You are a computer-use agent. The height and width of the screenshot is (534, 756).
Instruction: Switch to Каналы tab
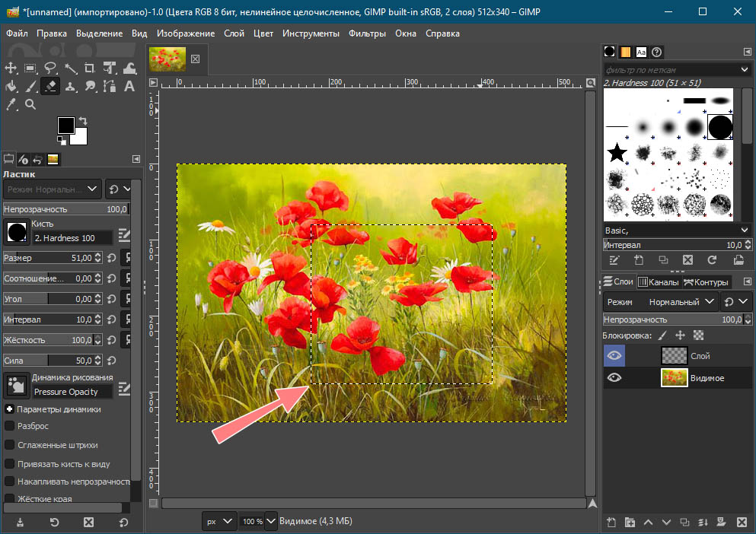(658, 282)
